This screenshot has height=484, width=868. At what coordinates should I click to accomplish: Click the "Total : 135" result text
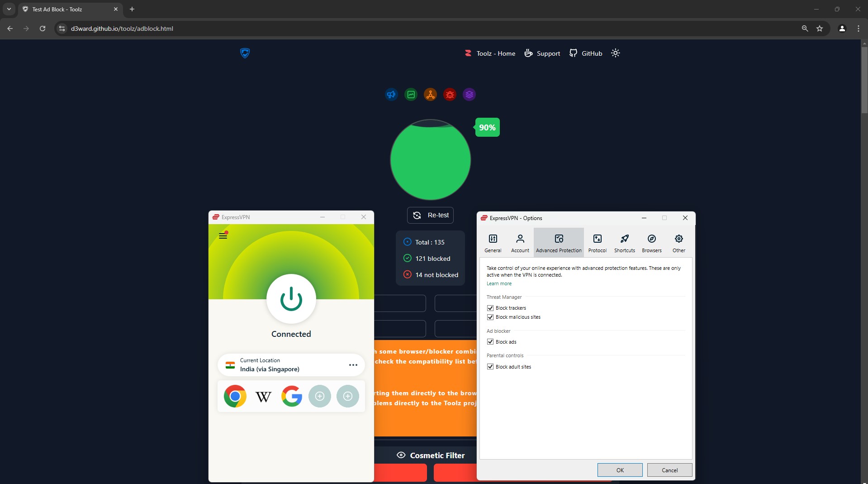click(x=430, y=242)
